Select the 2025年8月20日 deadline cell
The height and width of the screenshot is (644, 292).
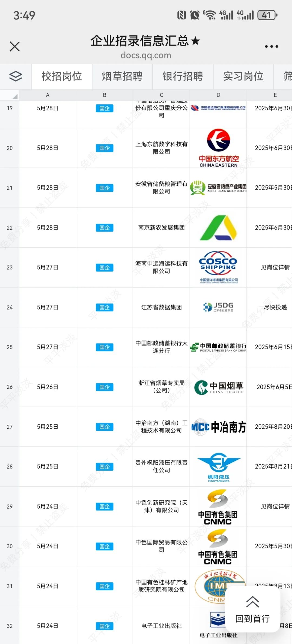270,427
